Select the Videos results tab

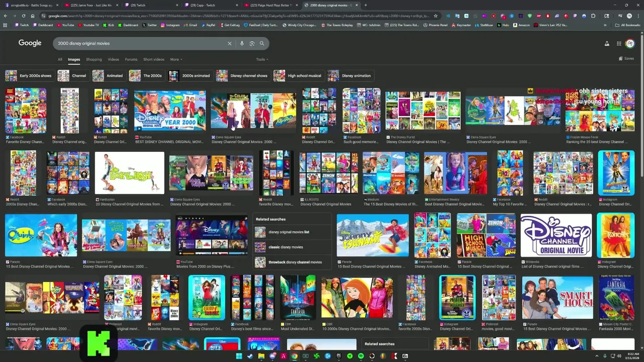click(x=113, y=59)
